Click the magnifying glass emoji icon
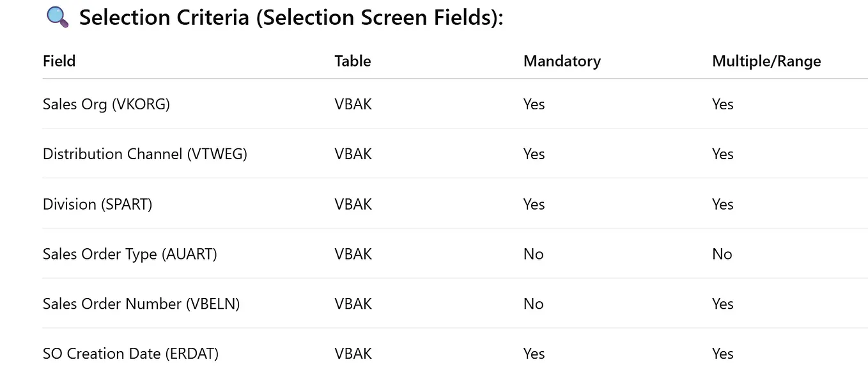868x367 pixels. 58,17
